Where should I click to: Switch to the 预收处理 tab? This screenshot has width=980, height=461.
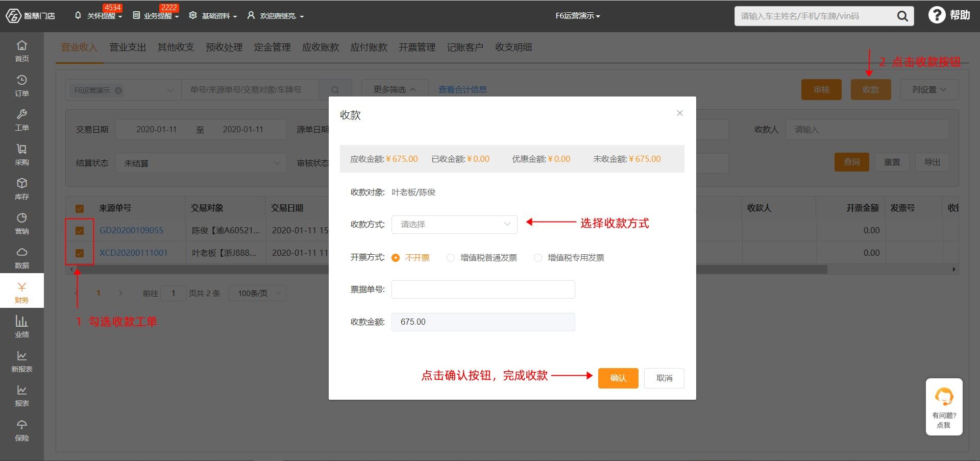tap(224, 47)
